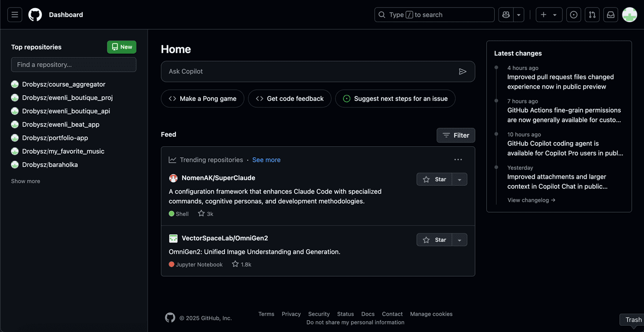Select 'Suggest next steps for an issue'
Screen dimensions: 644x332
(396, 99)
